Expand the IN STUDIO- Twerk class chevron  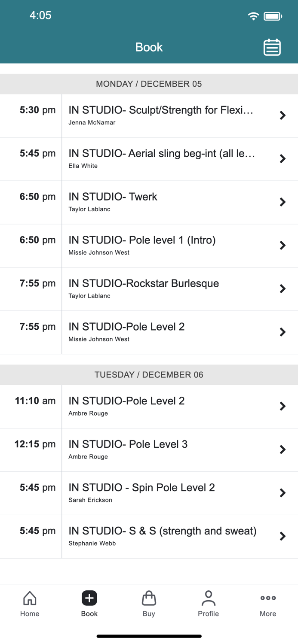pyautogui.click(x=283, y=202)
